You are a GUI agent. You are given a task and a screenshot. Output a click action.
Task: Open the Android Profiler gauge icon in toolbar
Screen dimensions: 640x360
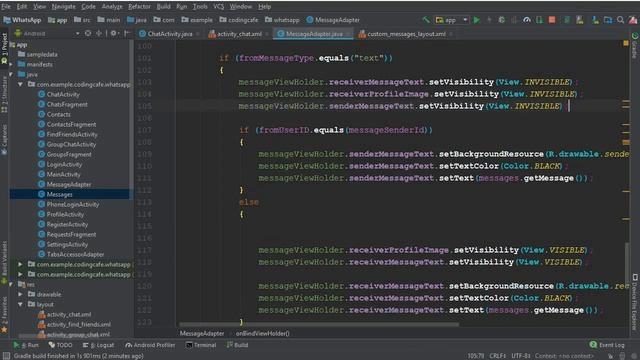pyautogui.click(x=527, y=20)
